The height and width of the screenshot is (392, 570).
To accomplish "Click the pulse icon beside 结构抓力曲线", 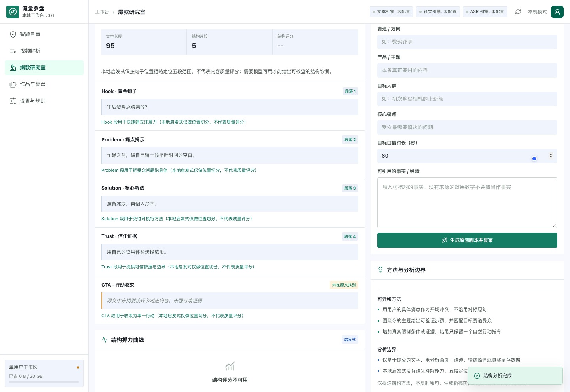I will pos(104,340).
